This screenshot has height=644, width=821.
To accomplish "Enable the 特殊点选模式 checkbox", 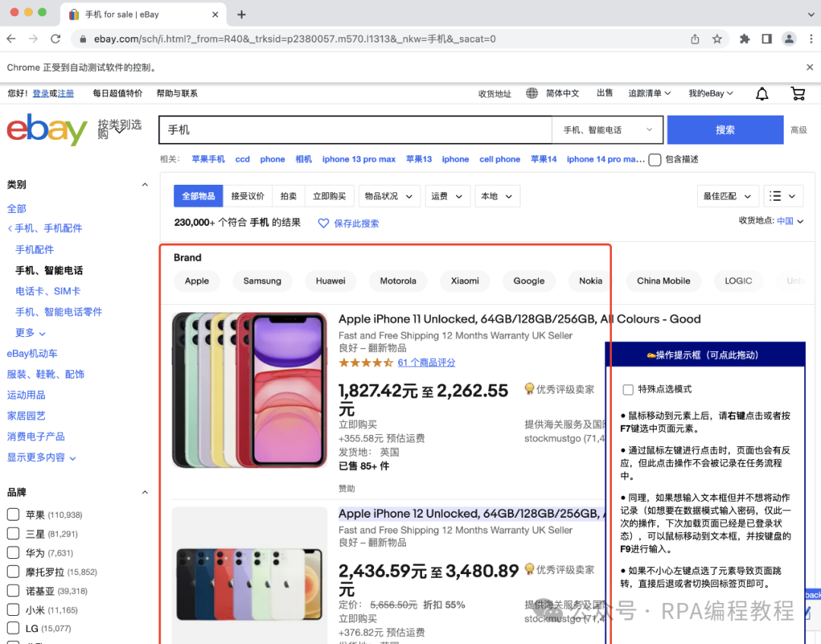I will click(628, 389).
